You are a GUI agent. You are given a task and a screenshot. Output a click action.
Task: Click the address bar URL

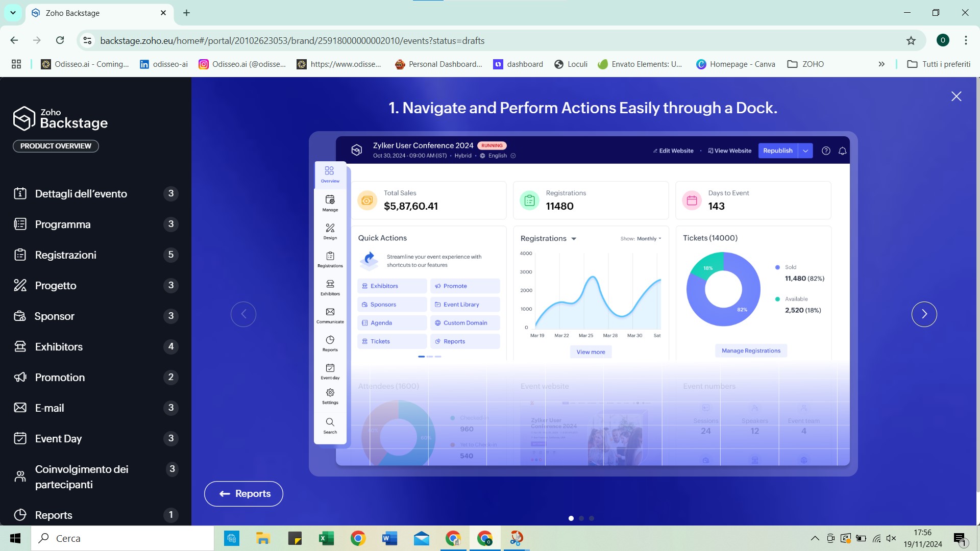(292, 40)
